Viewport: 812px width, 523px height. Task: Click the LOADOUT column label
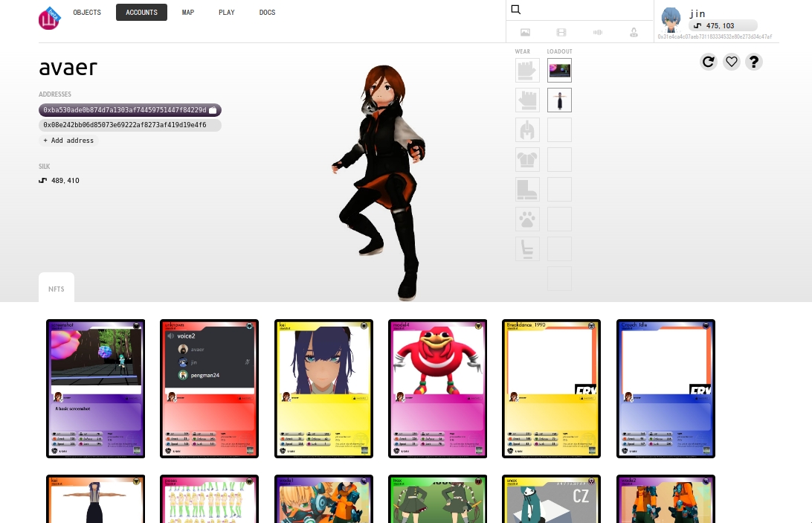click(x=560, y=51)
